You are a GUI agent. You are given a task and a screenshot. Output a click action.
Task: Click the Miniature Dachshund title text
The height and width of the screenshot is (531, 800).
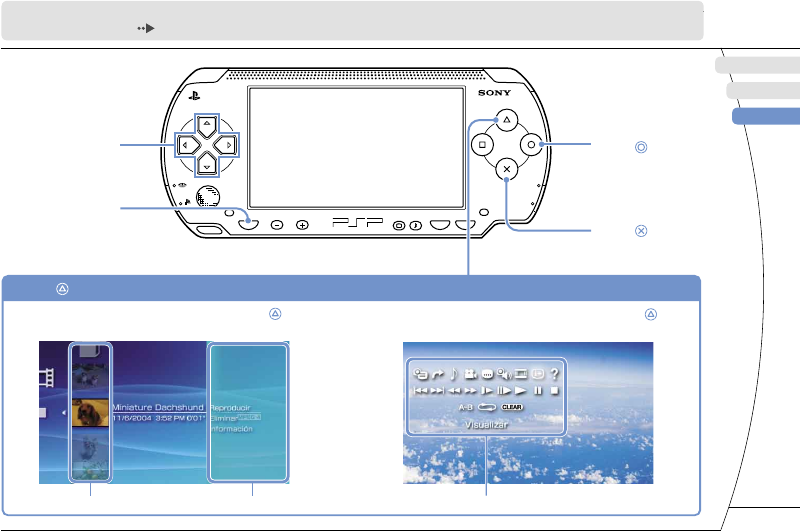click(158, 407)
